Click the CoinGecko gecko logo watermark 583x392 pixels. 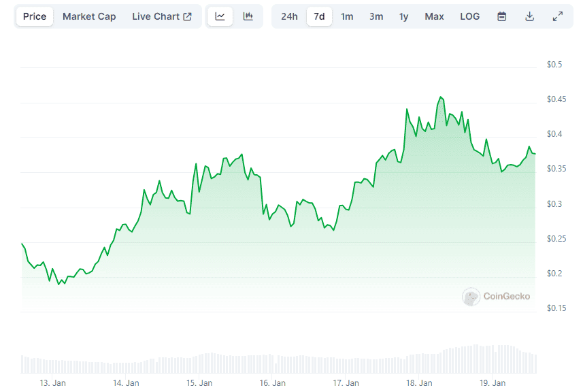[471, 297]
